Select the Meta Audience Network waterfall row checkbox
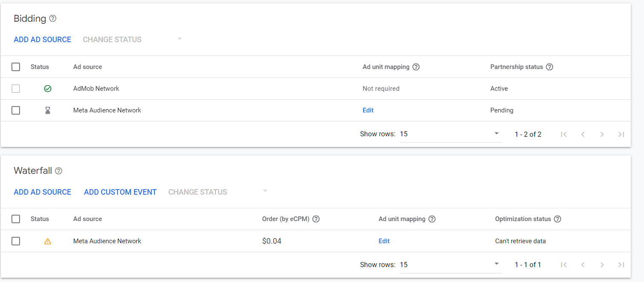Image resolution: width=644 pixels, height=282 pixels. coord(16,241)
